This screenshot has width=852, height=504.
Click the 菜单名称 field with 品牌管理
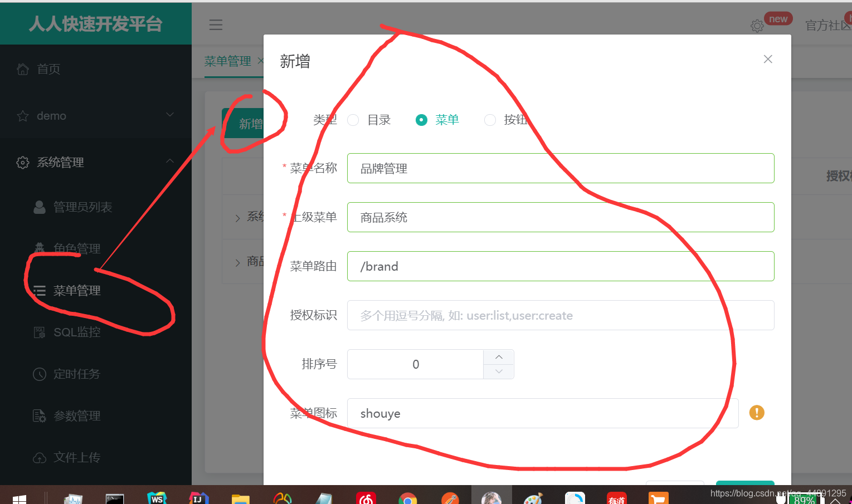point(561,168)
